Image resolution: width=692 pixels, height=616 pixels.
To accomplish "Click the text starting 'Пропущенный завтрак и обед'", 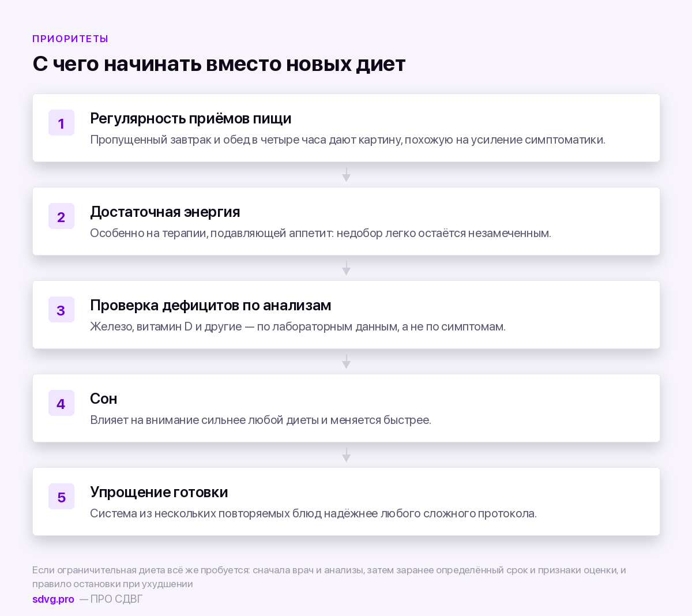I will pyautogui.click(x=348, y=140).
